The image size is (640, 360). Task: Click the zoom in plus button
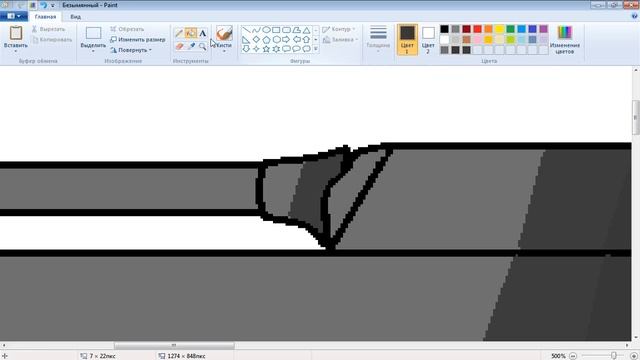coord(634,356)
